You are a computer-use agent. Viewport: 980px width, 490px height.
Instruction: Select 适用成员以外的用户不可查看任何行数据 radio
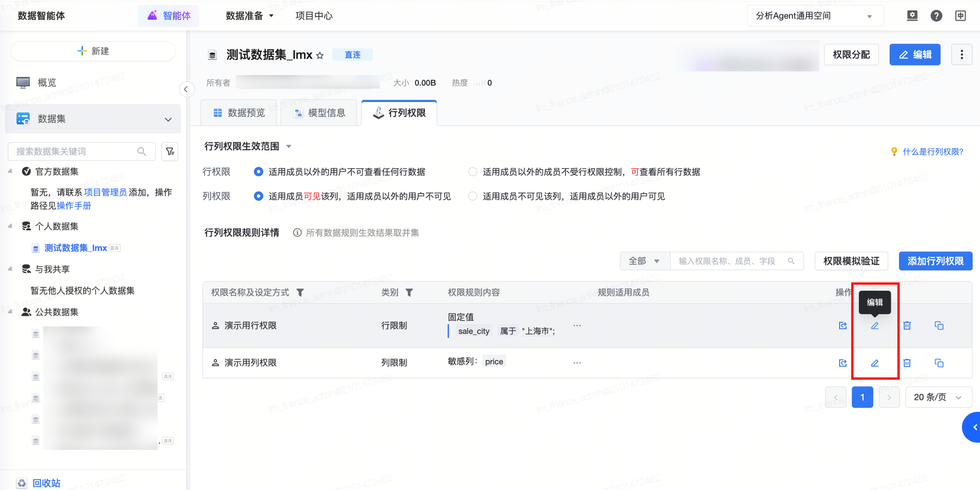[x=258, y=172]
